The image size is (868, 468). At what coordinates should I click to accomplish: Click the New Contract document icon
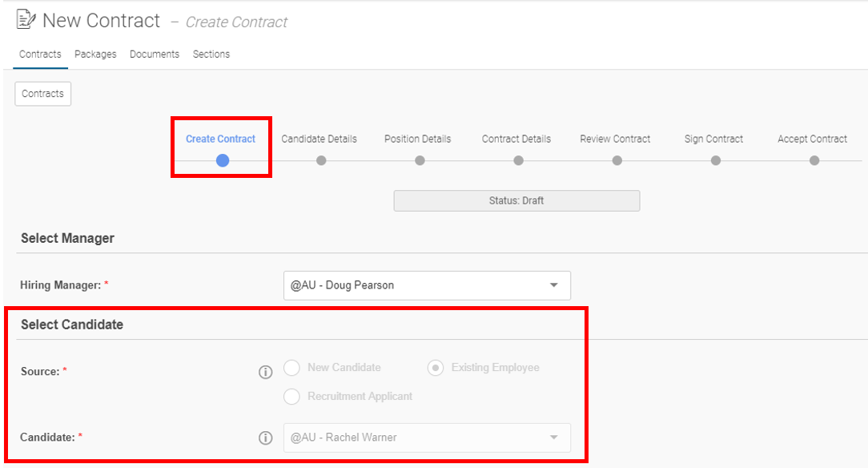(26, 19)
